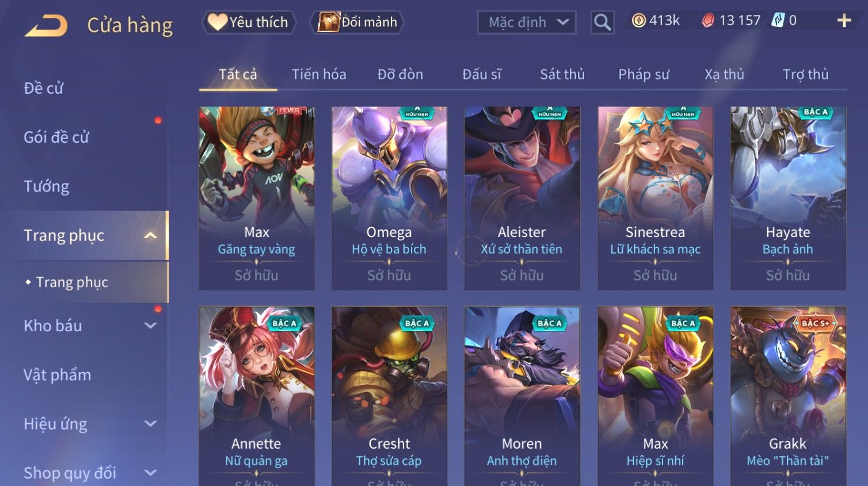
Task: Switch to the Sát thủ tab
Action: click(x=562, y=74)
